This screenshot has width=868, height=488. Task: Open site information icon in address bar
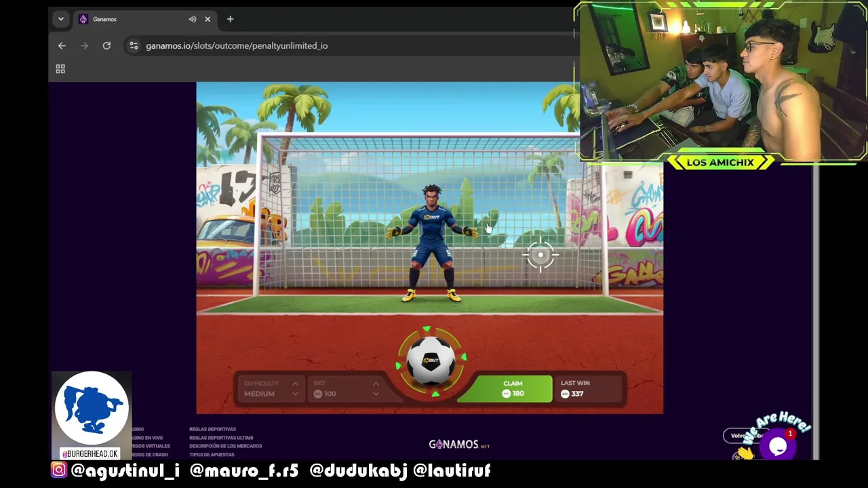[x=134, y=45]
